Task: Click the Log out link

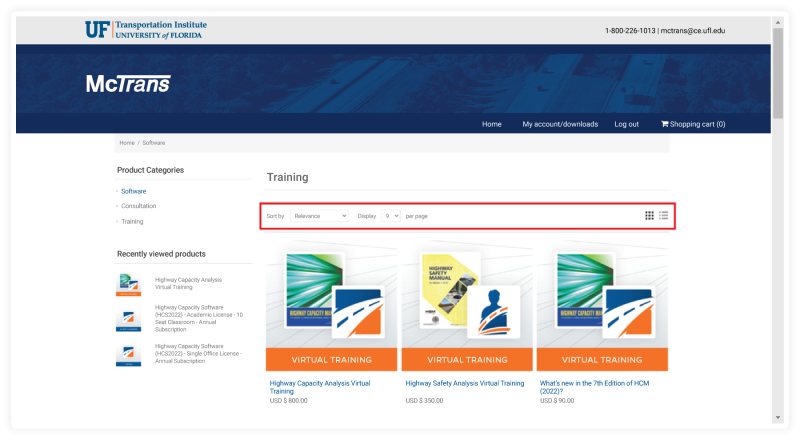Action: [626, 124]
